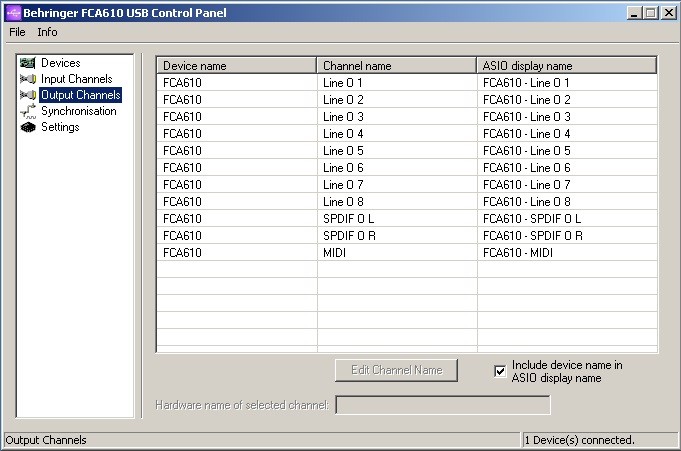Click the 1 Device(s) connected status text
This screenshot has width=681, height=451.
(579, 440)
